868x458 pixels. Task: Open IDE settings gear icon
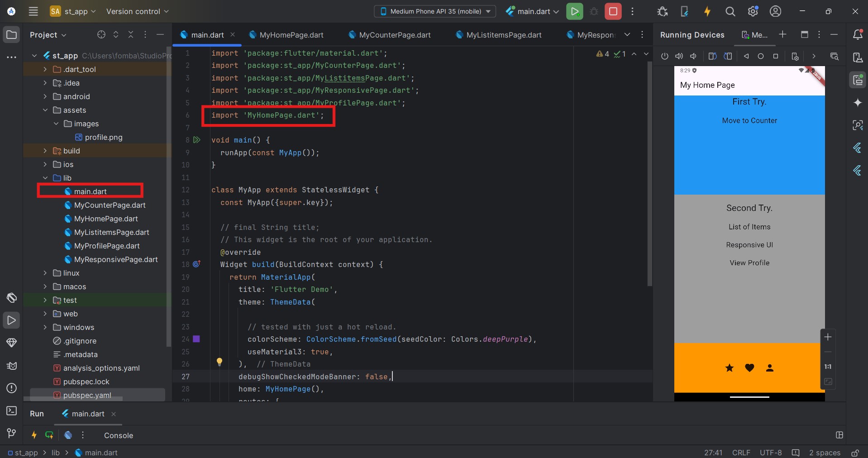[753, 12]
